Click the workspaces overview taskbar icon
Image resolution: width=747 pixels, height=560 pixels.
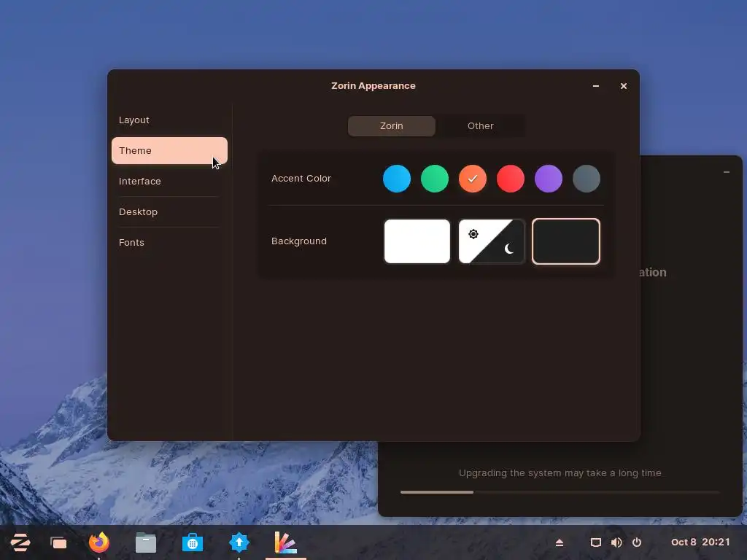58,542
